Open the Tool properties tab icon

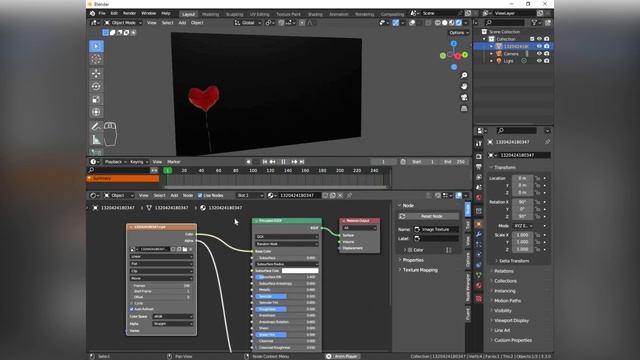(479, 144)
